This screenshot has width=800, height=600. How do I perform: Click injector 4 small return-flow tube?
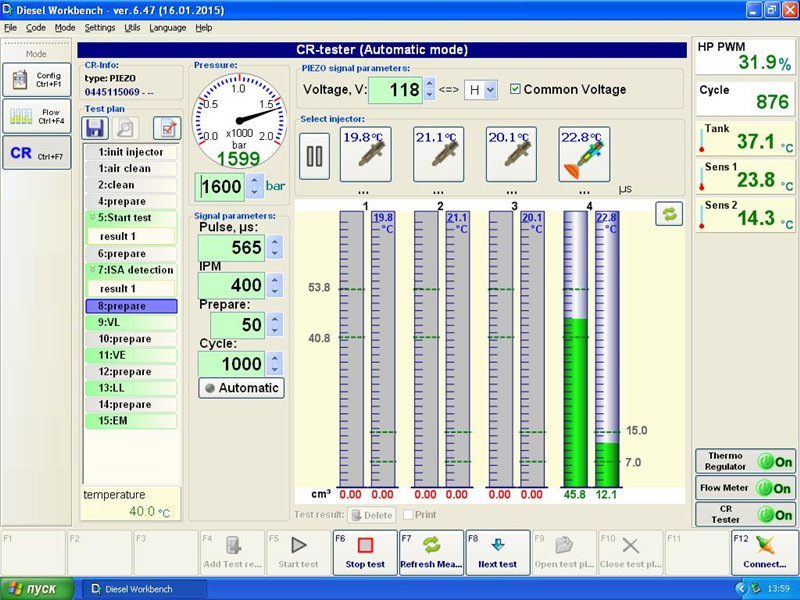pyautogui.click(x=607, y=349)
